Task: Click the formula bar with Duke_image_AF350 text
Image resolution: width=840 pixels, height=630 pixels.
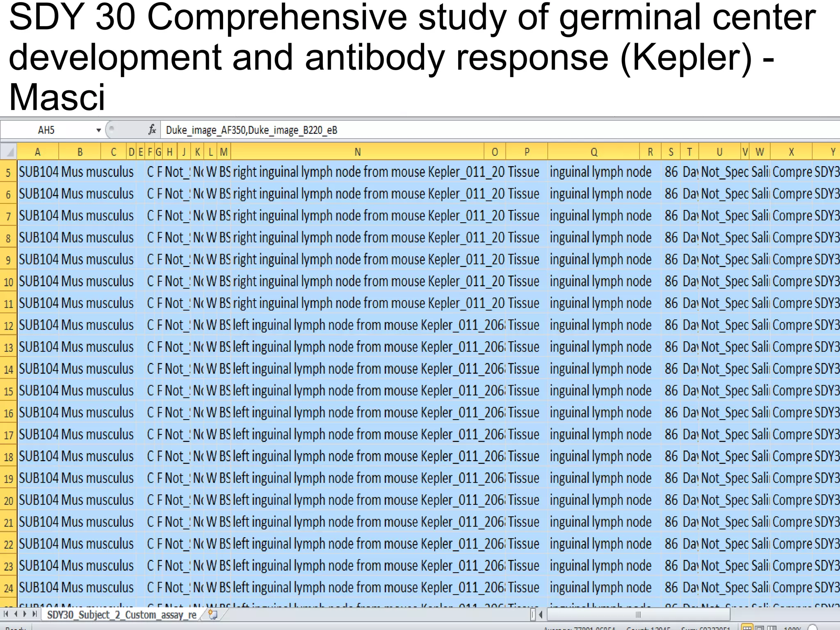Action: pos(500,130)
